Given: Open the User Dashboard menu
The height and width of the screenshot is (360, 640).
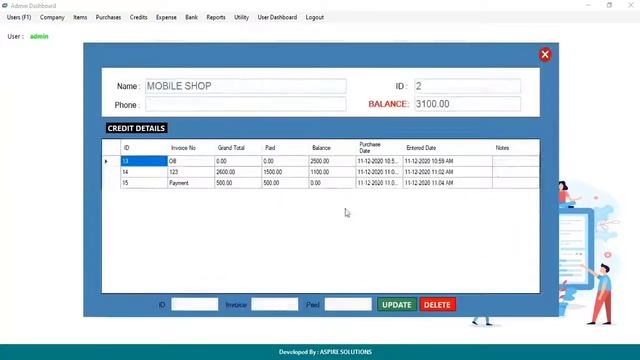Looking at the screenshot, I should tap(277, 18).
